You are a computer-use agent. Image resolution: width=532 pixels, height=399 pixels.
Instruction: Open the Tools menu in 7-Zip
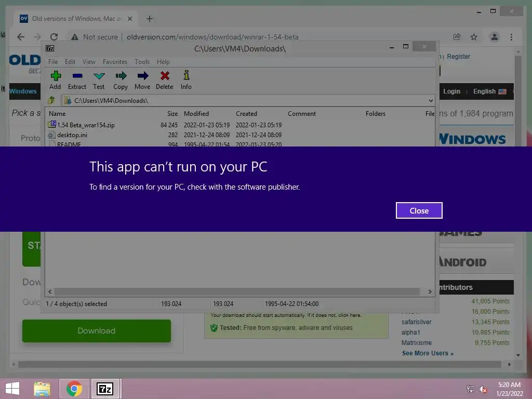point(142,62)
